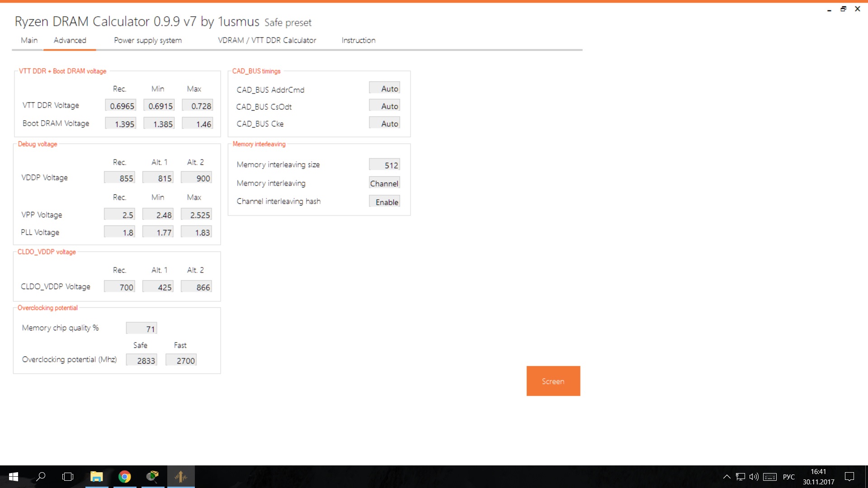
Task: Click the Channel interleaving hash Enable field
Action: [x=384, y=202]
